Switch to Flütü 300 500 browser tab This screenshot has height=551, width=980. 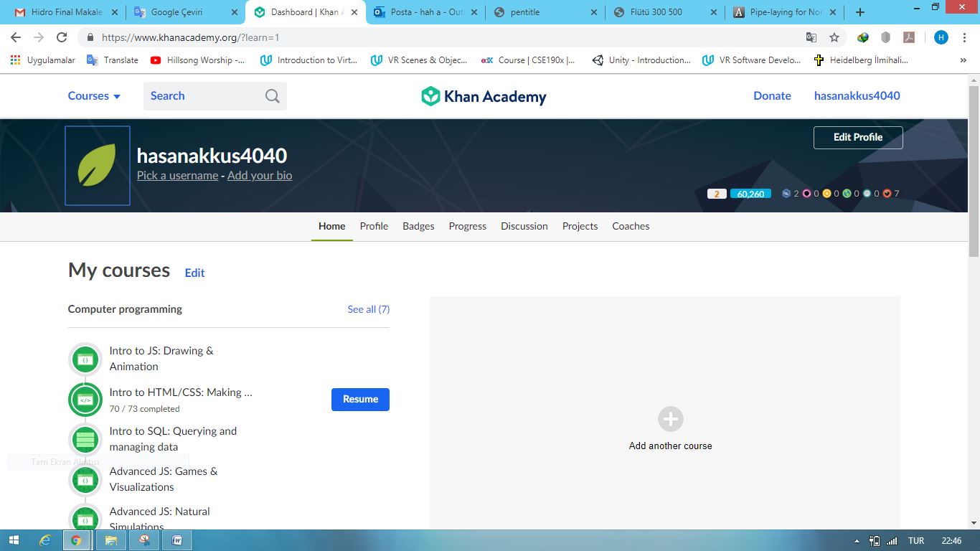pyautogui.click(x=665, y=12)
